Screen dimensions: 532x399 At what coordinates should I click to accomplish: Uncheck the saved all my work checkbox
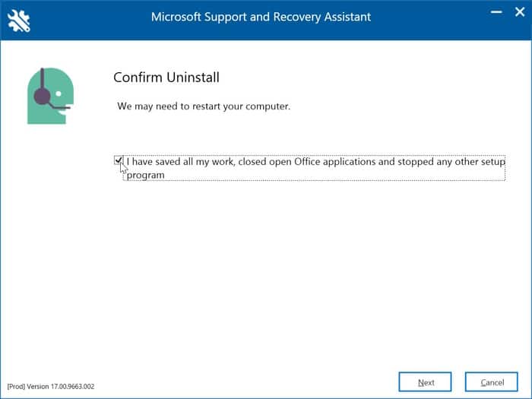pyautogui.click(x=118, y=160)
